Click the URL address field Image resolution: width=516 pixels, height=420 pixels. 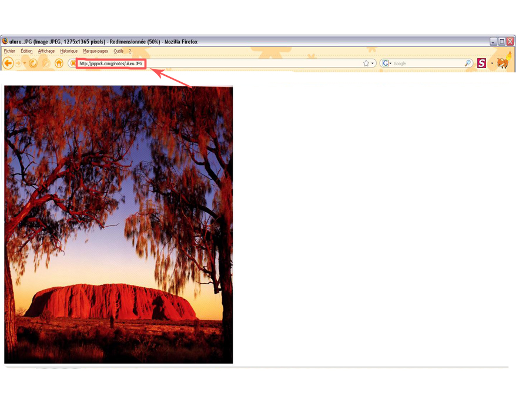[235, 63]
